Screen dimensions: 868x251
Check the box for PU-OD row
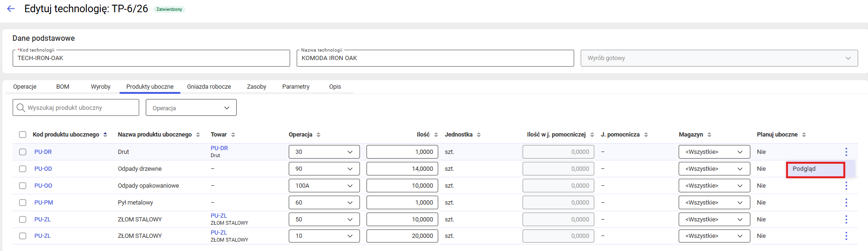pos(22,169)
